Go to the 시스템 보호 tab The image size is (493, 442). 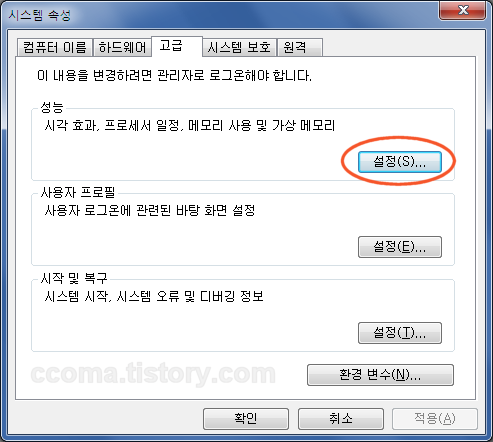239,47
